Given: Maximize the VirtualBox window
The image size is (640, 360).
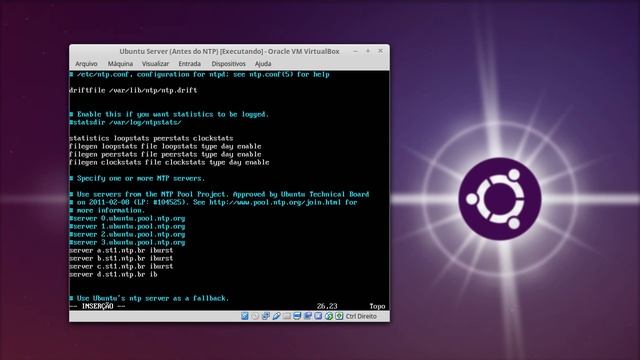Looking at the screenshot, I should click(368, 51).
